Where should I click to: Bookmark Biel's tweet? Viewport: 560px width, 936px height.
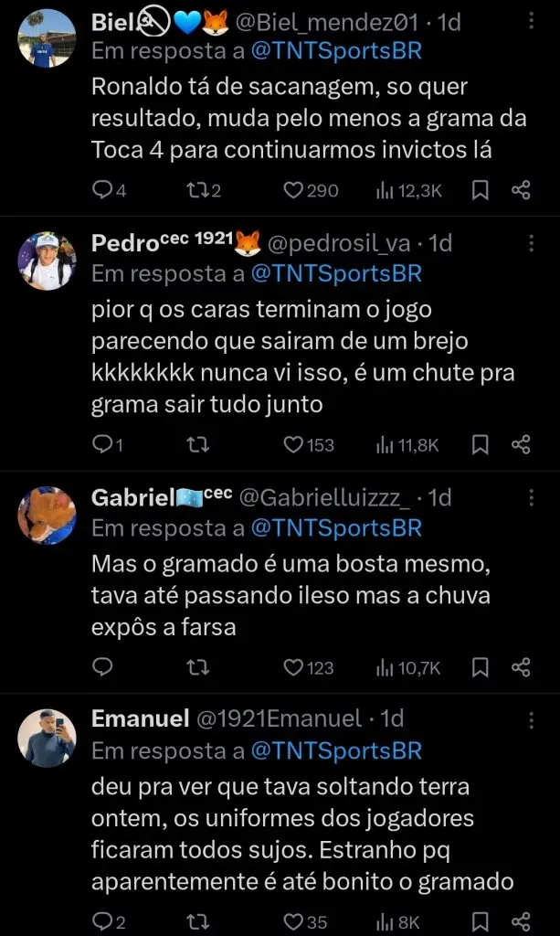[x=480, y=190]
